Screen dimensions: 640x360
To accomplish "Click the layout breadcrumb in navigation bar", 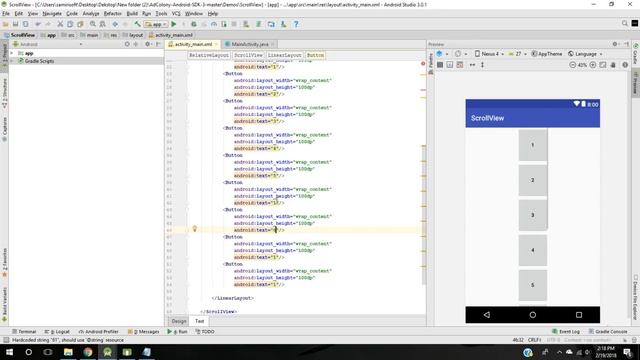I will tap(133, 35).
